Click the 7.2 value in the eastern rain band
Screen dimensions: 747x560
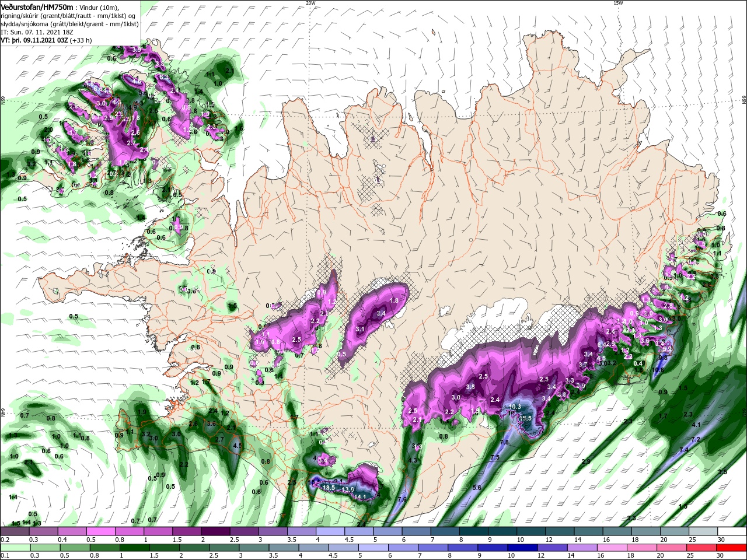[x=696, y=439]
